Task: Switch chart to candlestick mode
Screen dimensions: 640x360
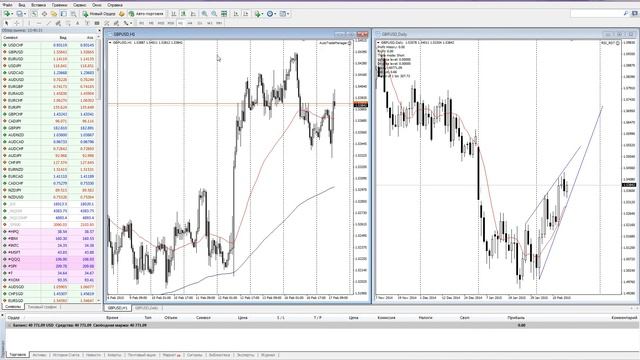Action: click(183, 13)
